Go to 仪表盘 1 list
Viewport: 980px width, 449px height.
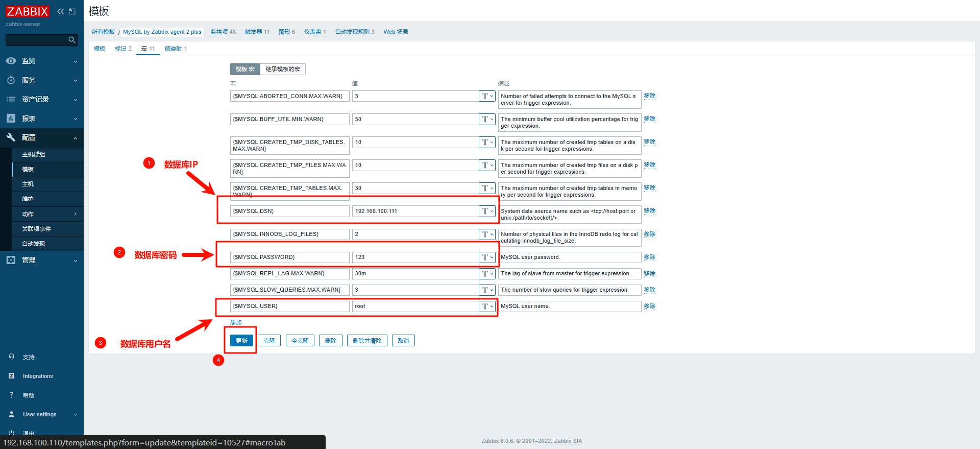point(315,32)
